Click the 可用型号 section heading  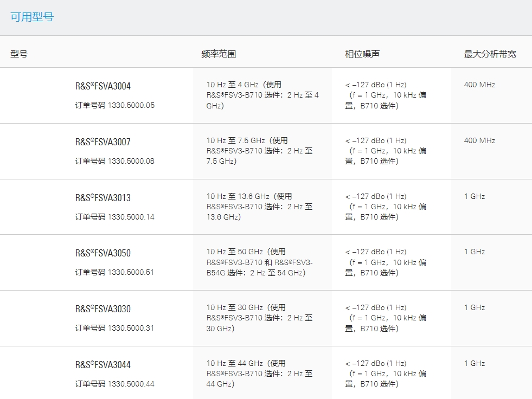tap(32, 17)
